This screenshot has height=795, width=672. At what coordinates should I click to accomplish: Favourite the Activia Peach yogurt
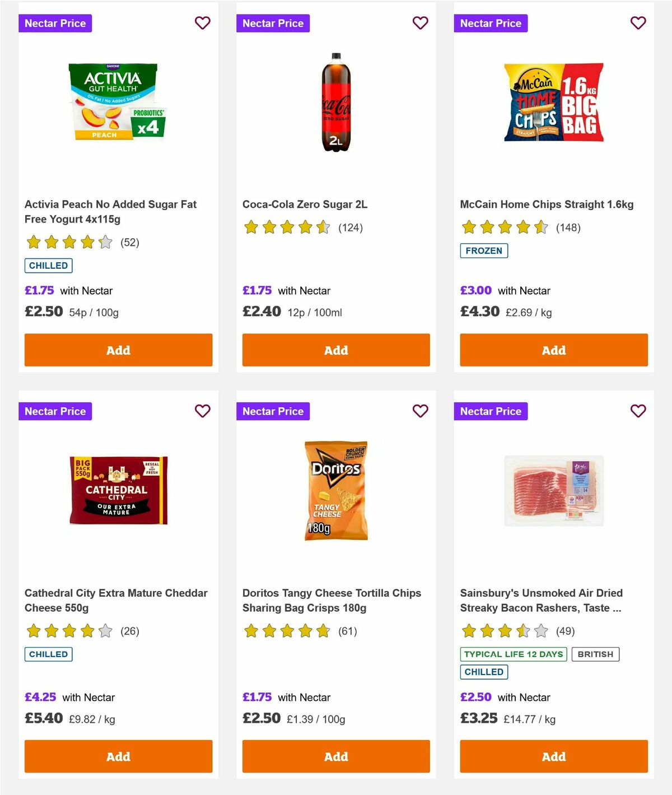[x=202, y=23]
